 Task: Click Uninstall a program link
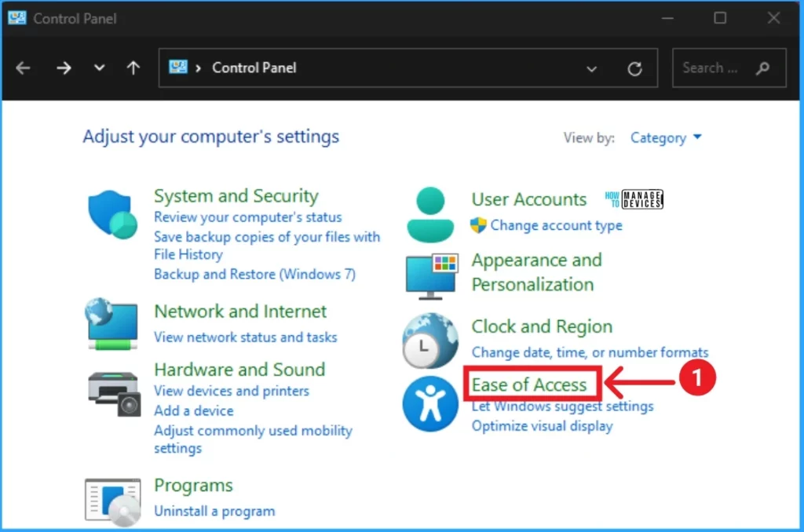click(x=214, y=511)
